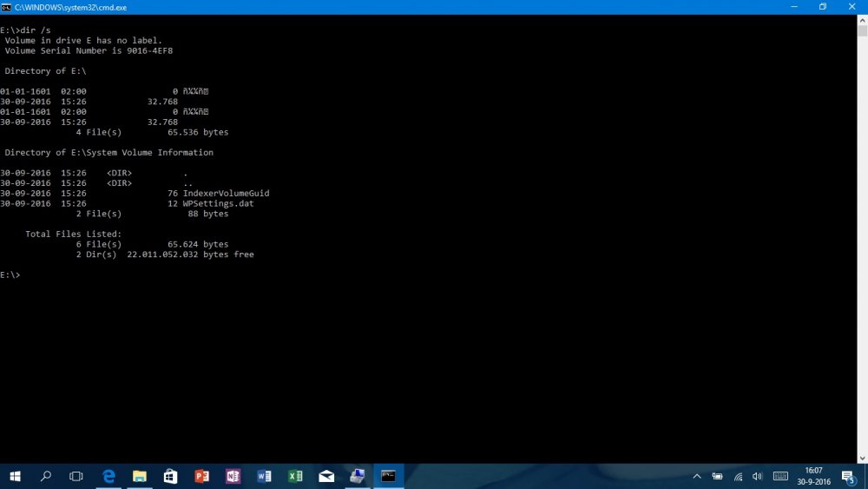Click '6 File(s) 65.624 bytes' line
The image size is (868, 489).
[152, 244]
